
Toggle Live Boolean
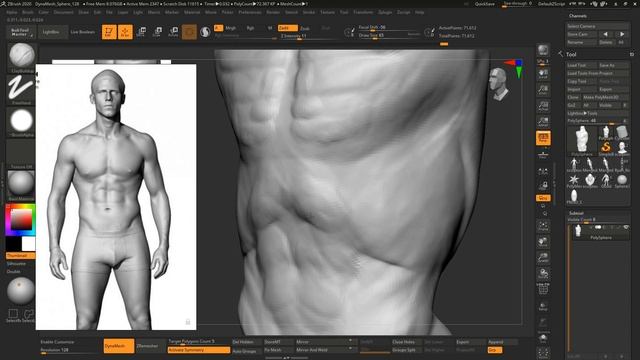(x=82, y=32)
